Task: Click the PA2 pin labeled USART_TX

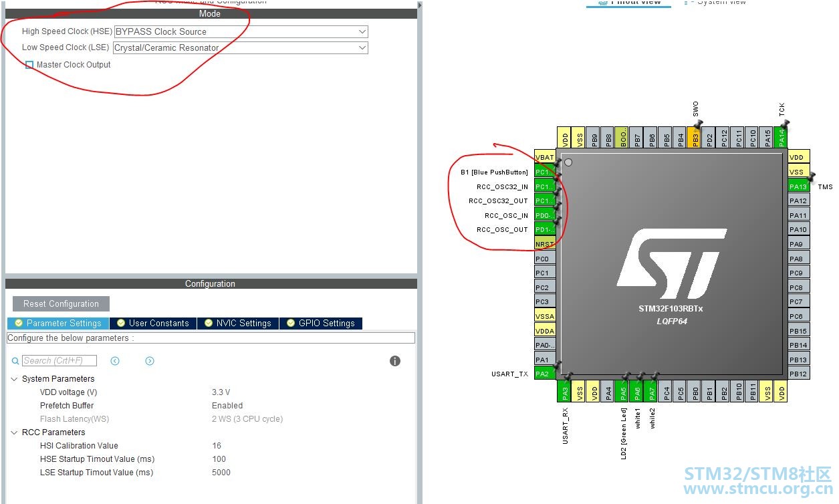Action: 545,374
